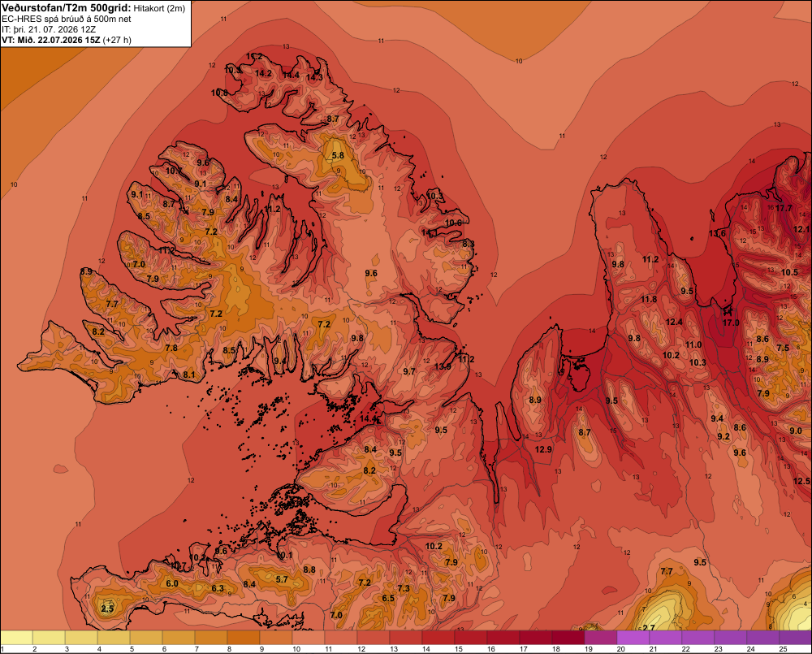Click the temperature value 12.9

click(543, 449)
